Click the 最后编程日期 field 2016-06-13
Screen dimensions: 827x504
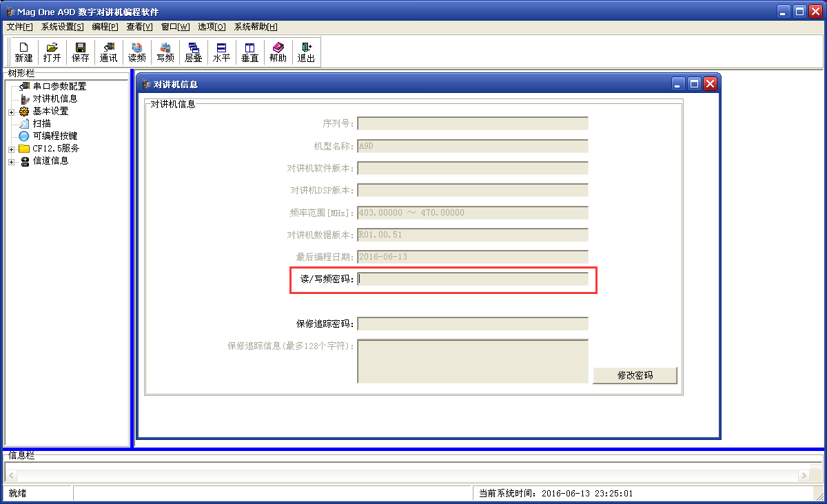click(473, 257)
